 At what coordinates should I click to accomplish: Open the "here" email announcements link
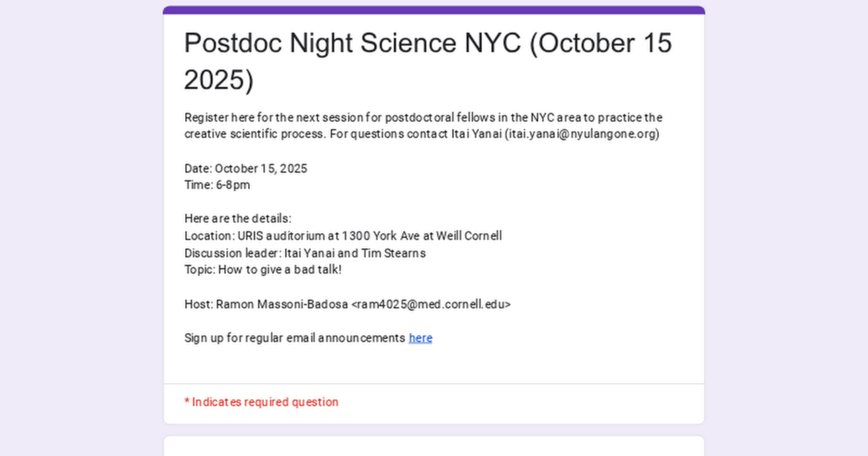point(420,338)
